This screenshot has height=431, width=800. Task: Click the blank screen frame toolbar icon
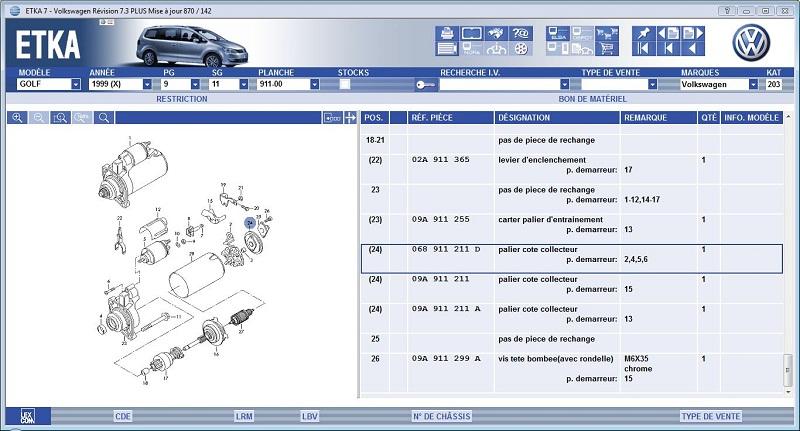click(x=471, y=33)
